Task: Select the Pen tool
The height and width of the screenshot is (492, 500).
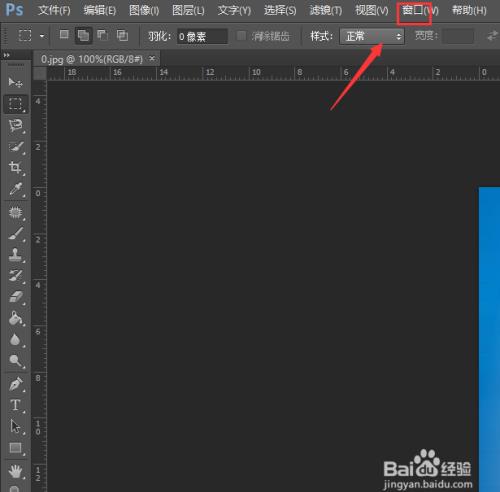Action: point(16,384)
